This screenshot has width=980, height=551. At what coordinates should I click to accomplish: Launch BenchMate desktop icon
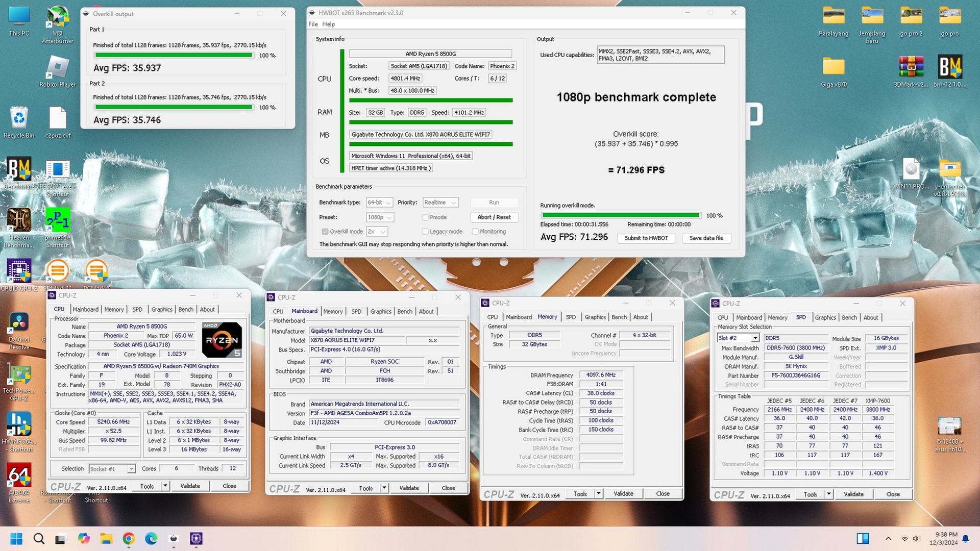[19, 173]
